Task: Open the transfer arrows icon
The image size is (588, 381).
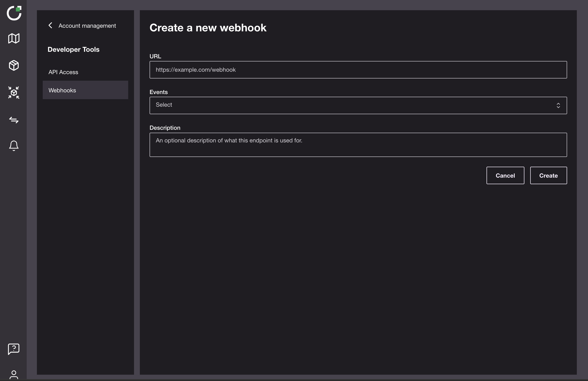Action: pyautogui.click(x=14, y=120)
